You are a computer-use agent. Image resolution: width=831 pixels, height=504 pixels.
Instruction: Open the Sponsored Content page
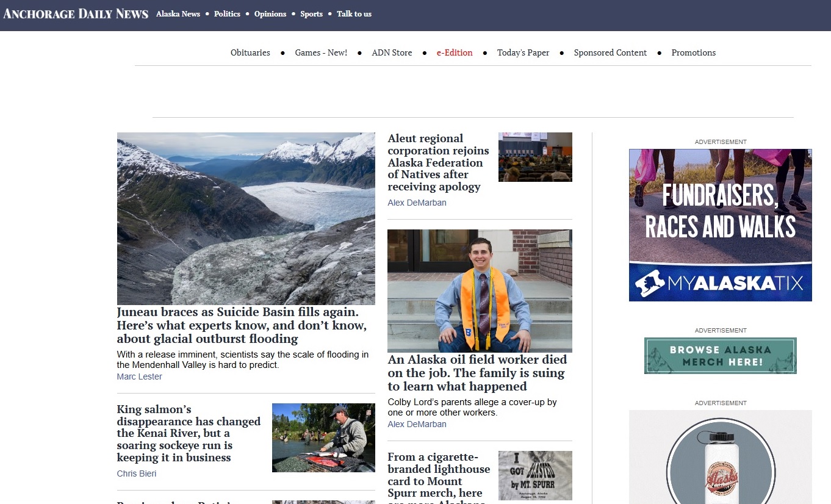(610, 53)
